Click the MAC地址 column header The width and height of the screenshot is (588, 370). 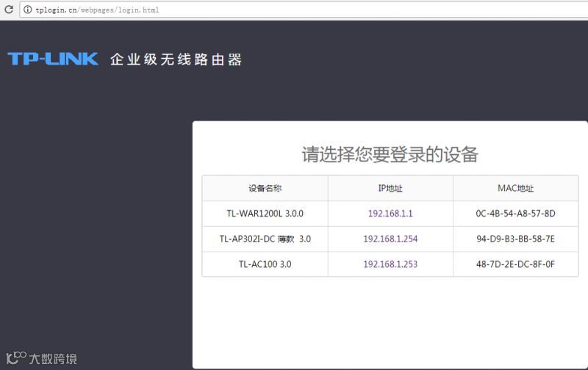515,188
